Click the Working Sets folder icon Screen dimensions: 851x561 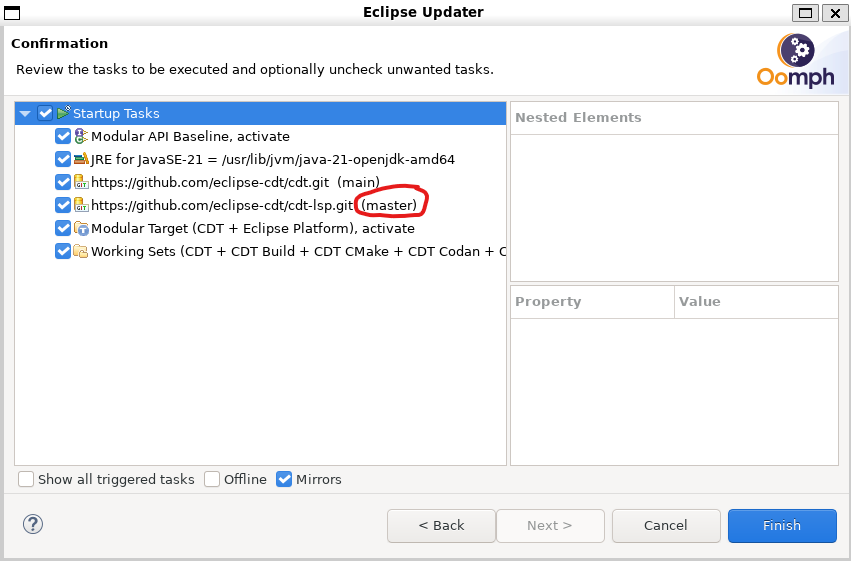tap(81, 251)
